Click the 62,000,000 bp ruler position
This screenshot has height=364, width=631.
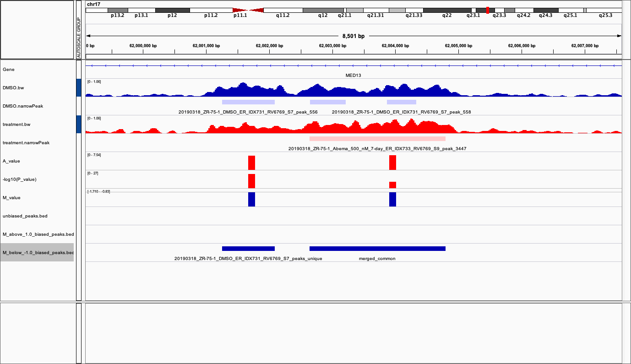pyautogui.click(x=143, y=46)
